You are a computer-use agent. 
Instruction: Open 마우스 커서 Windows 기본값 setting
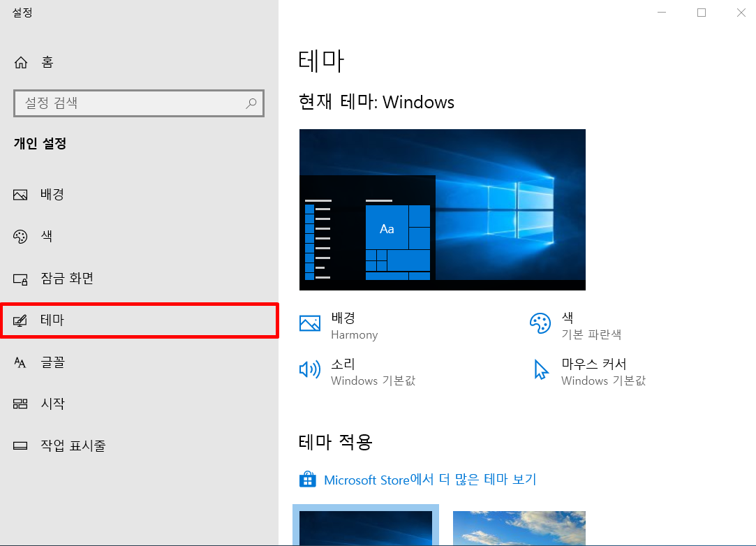pyautogui.click(x=603, y=372)
